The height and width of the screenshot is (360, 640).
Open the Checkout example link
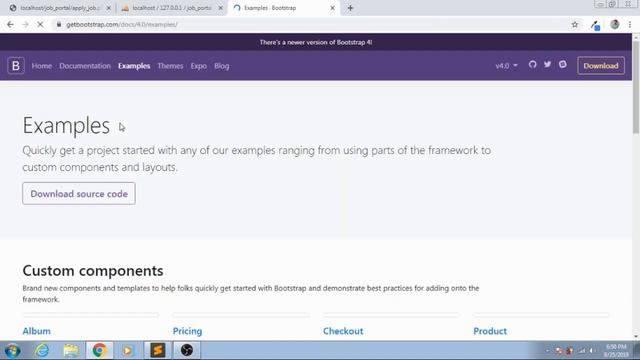point(343,331)
